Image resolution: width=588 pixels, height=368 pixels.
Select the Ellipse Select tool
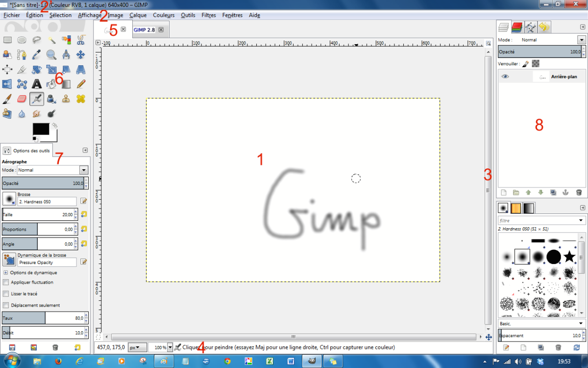[22, 40]
